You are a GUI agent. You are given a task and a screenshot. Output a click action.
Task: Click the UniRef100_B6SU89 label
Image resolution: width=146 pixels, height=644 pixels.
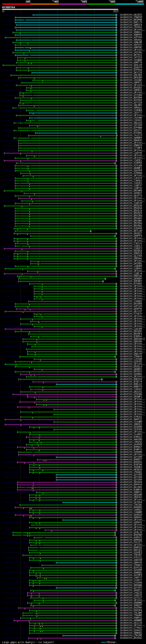[x=131, y=77]
